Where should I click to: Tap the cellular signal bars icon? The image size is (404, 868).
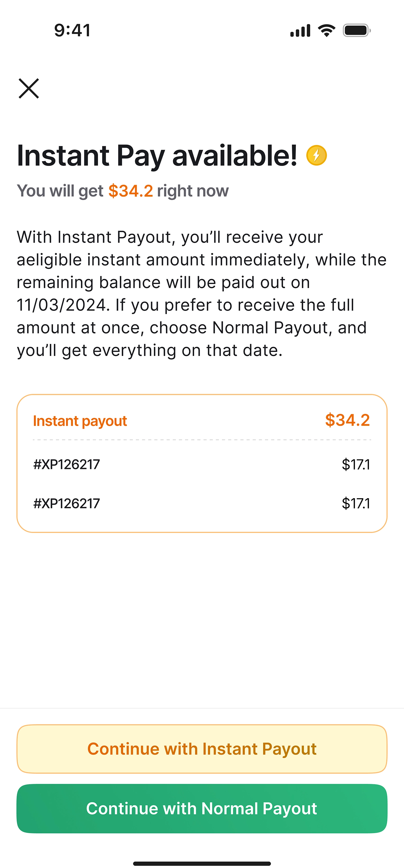point(300,31)
